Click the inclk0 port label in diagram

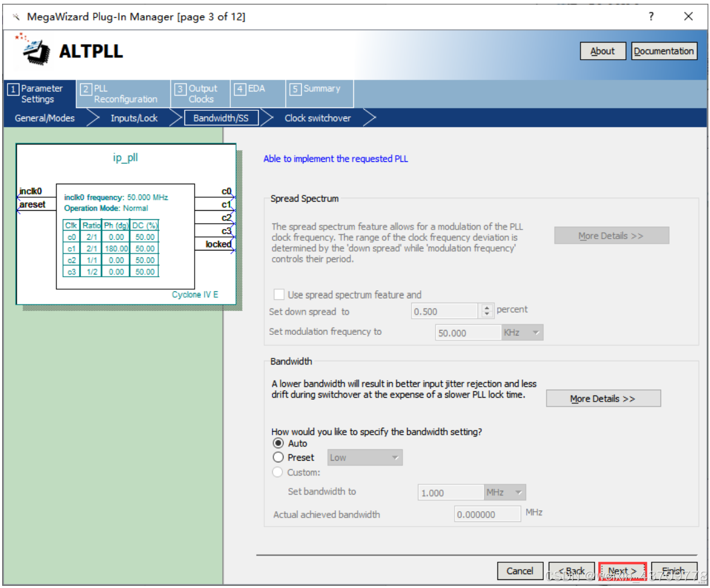(x=31, y=191)
